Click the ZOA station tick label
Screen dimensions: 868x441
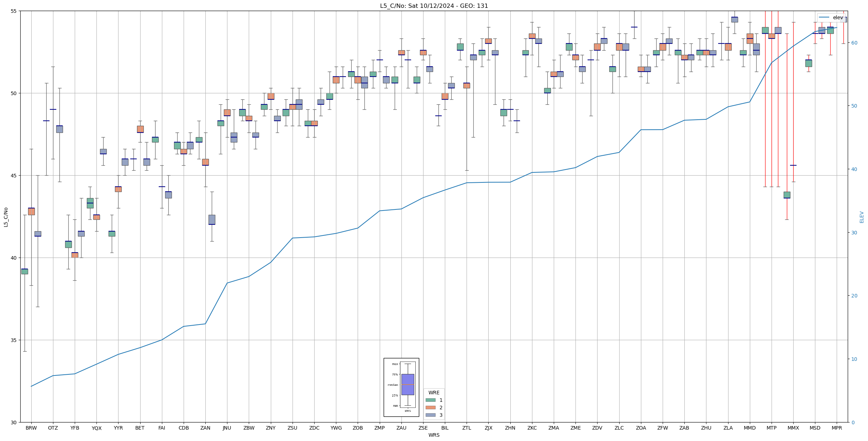click(641, 428)
